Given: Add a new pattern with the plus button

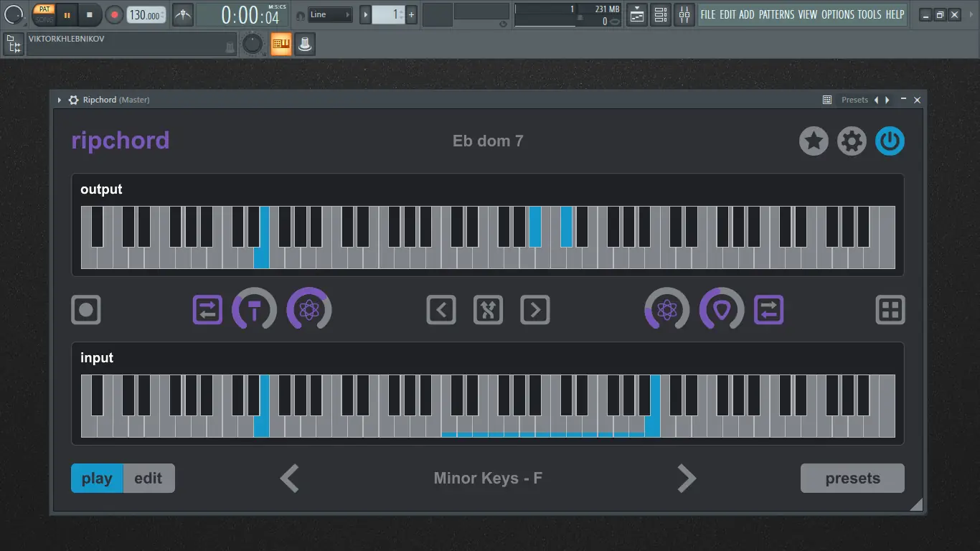Looking at the screenshot, I should click(x=412, y=14).
